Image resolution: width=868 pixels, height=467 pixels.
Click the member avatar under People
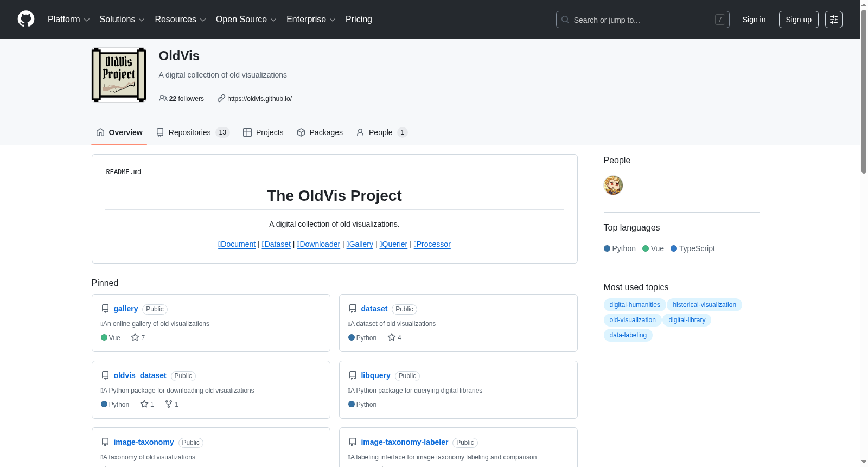point(613,185)
